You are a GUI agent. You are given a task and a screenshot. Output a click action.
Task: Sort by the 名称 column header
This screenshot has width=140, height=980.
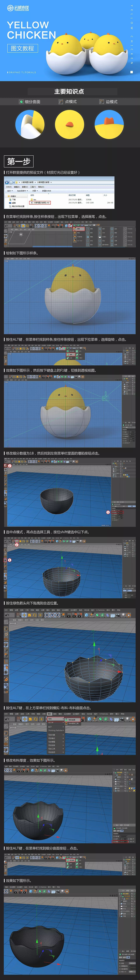click(x=32, y=195)
